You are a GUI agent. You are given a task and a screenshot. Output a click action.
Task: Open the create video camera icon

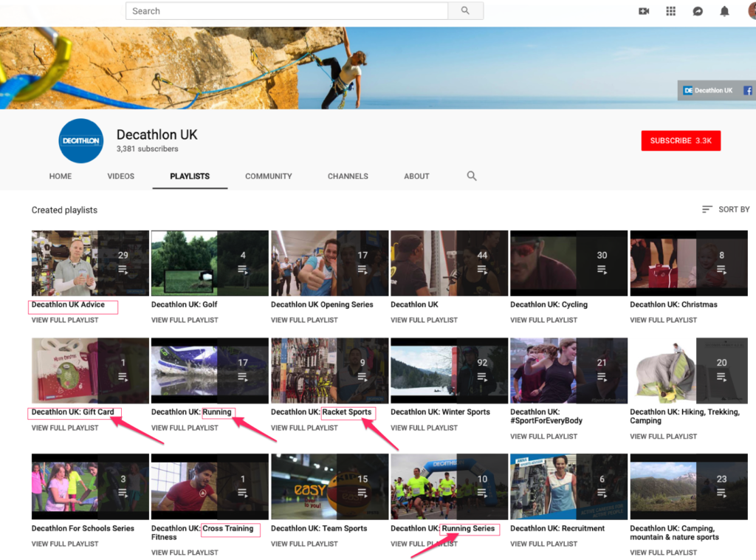pos(644,11)
